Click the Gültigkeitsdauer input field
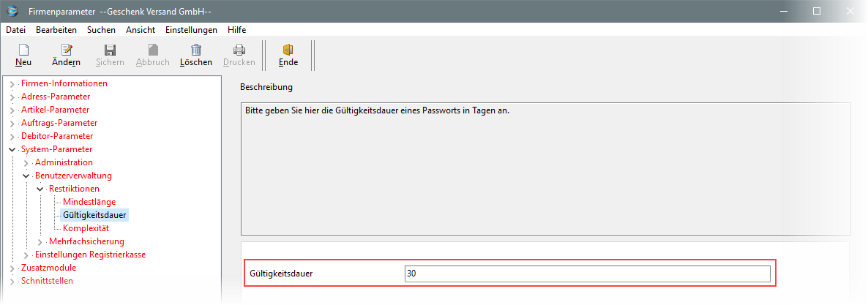 (587, 274)
